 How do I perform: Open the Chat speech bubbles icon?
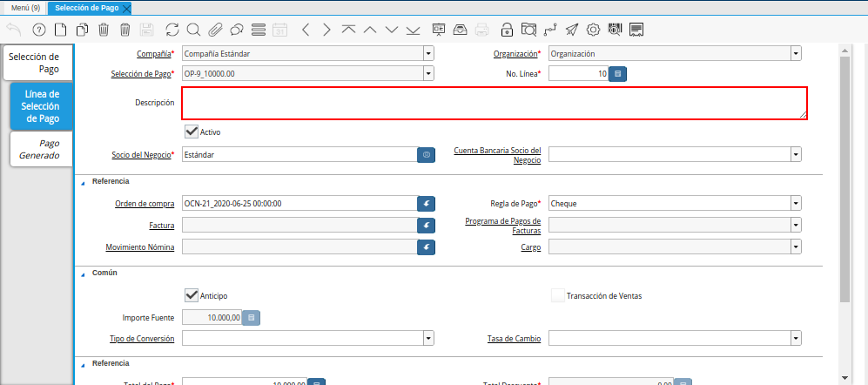[237, 30]
